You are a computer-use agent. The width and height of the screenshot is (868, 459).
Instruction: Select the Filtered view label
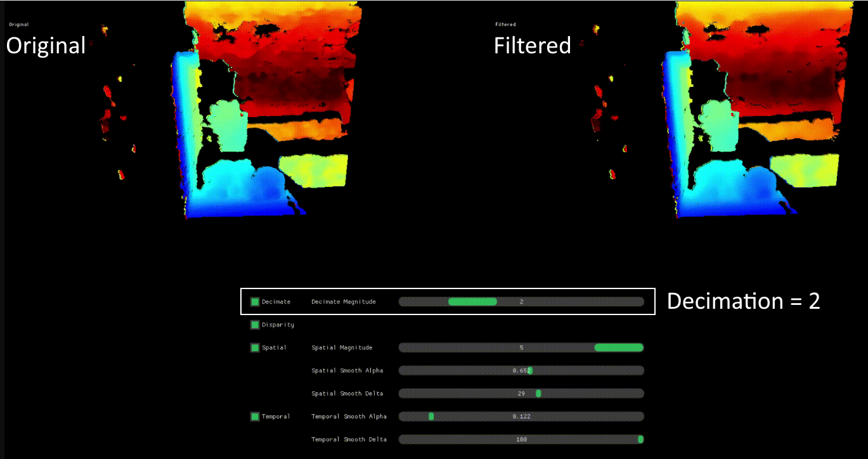[x=532, y=45]
